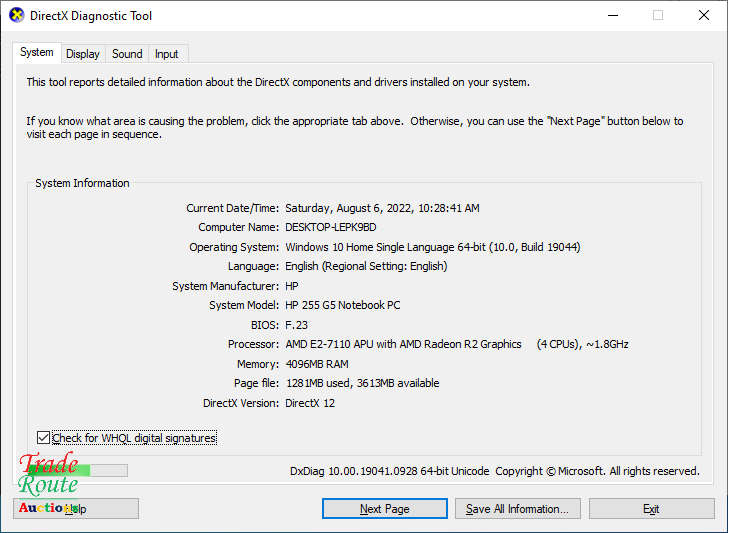Image resolution: width=734 pixels, height=533 pixels.
Task: Click the BIOS value F.23
Action: click(x=297, y=325)
